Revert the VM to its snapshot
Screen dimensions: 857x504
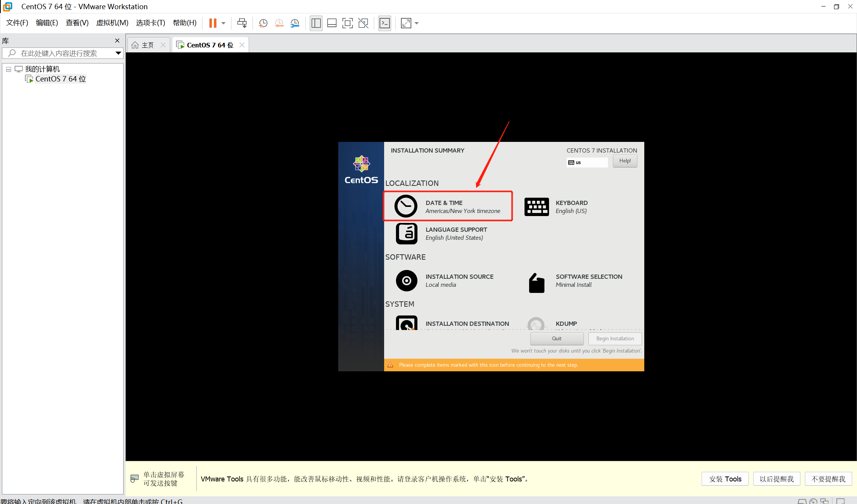point(279,23)
